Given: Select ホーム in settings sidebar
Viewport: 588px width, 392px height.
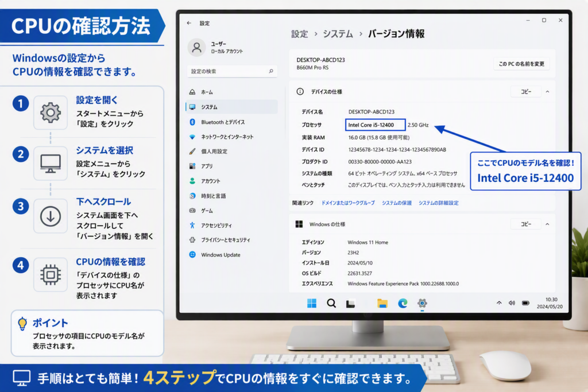Looking at the screenshot, I should (232, 92).
